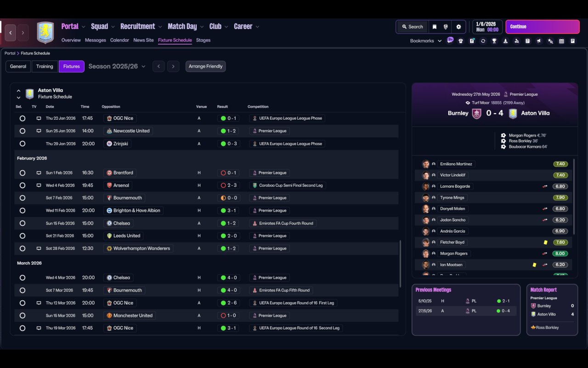Screen dimensions: 588x368
Task: Click the Aston Villa crest in match summary
Action: pos(513,113)
